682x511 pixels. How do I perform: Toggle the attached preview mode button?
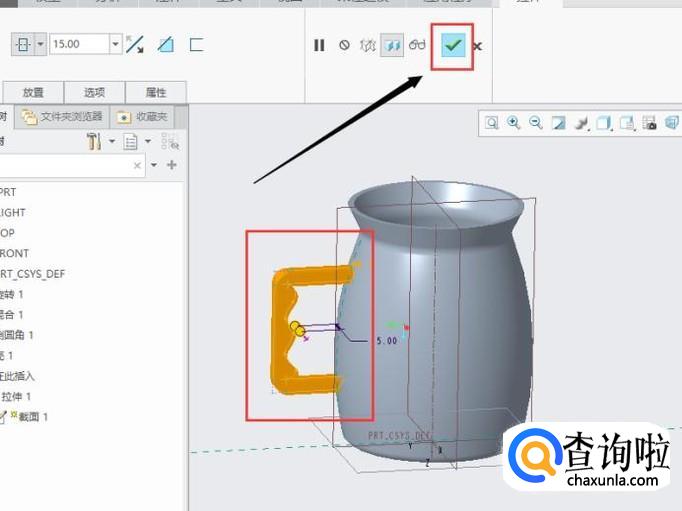tap(392, 45)
